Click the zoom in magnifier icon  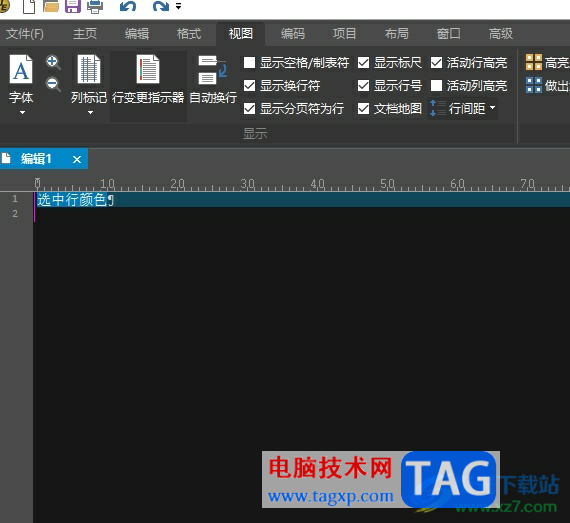[53, 62]
